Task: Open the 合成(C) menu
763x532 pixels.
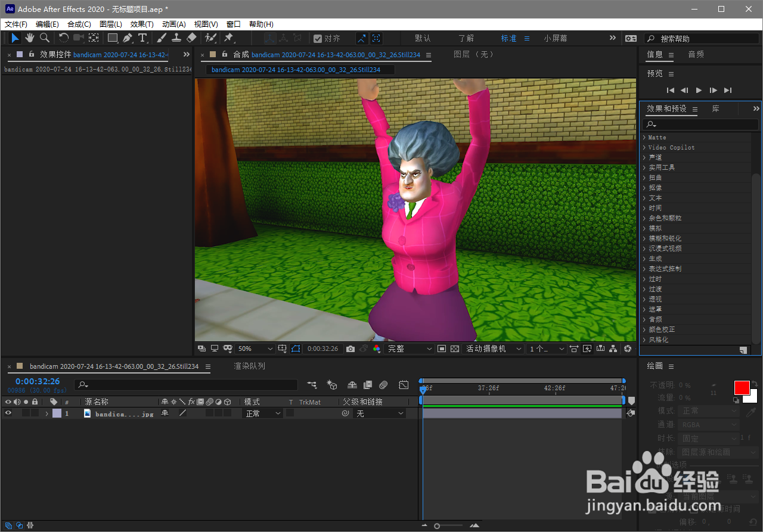Action: (79, 24)
